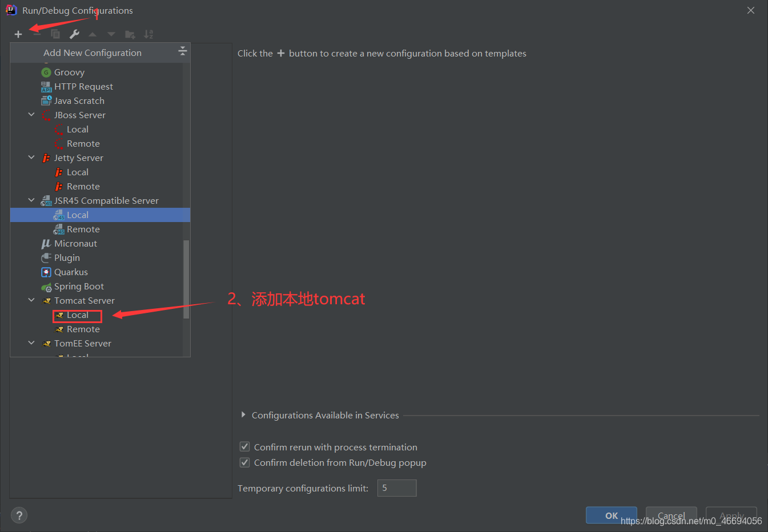Click the IntelliJ IDEA logo in title bar
Screen dimensions: 768x532
click(11, 10)
